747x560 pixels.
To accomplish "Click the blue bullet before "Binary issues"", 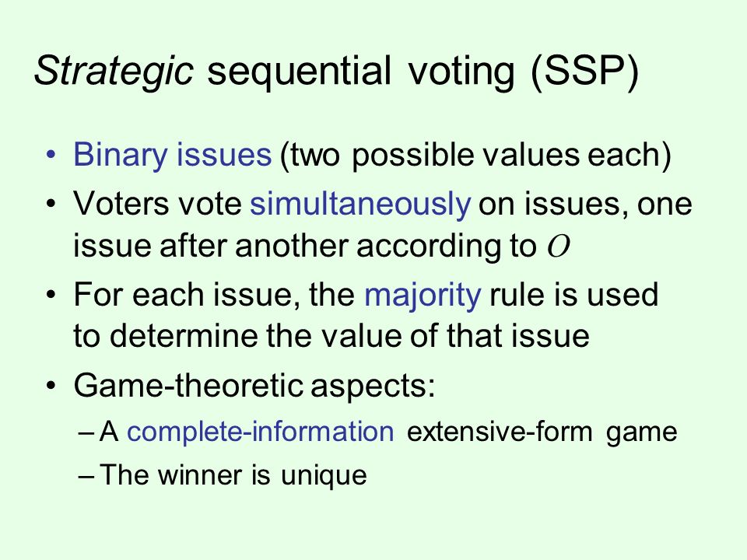I will 51,156.
